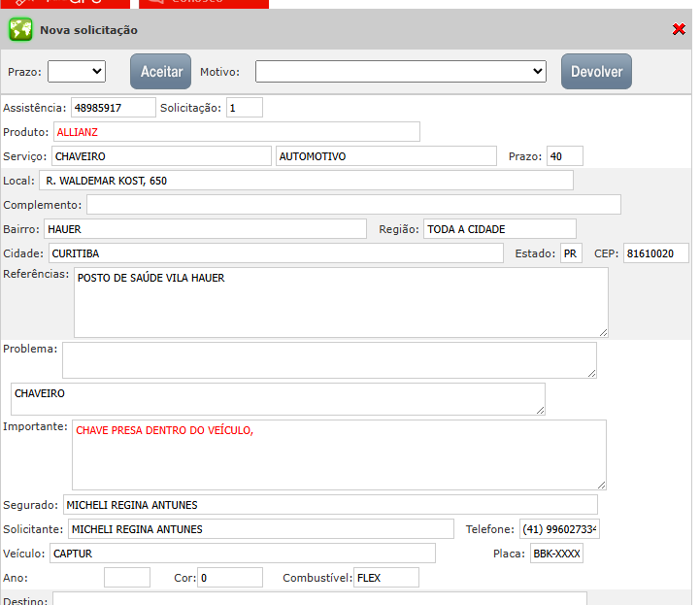700x605 pixels.
Task: Click the Telefone number field
Action: pyautogui.click(x=559, y=528)
